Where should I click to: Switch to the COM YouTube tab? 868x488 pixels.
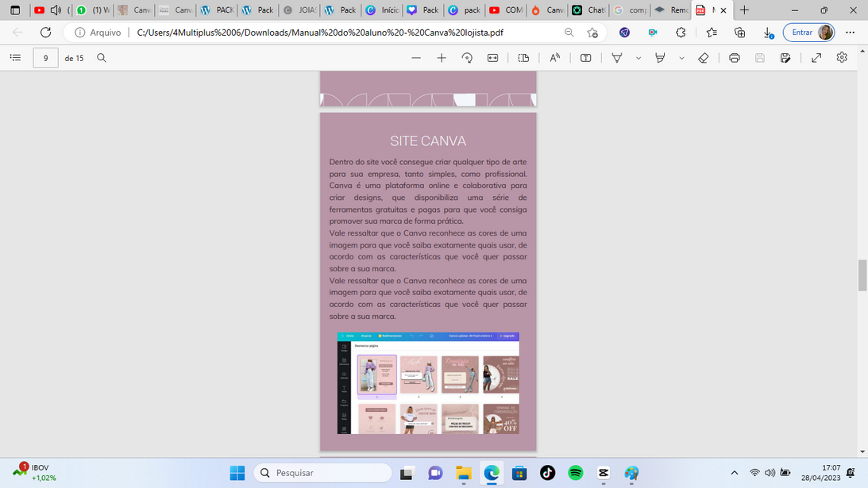point(506,10)
